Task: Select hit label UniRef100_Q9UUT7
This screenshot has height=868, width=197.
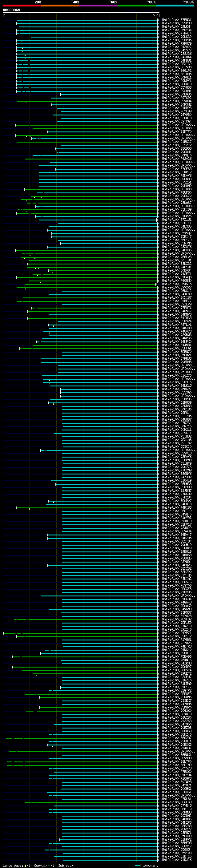Action: [x=176, y=653]
